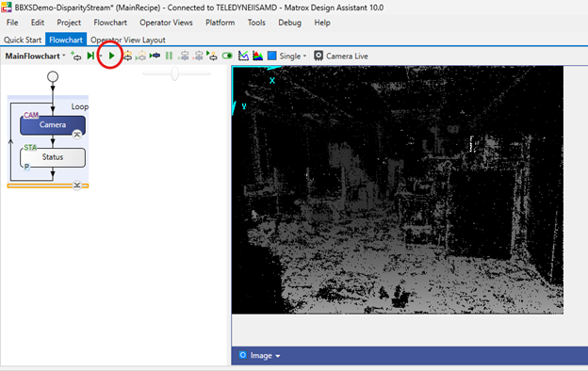Click the Pause icon in the toolbar
Viewport: 588px width, 371px height.
pyautogui.click(x=169, y=56)
